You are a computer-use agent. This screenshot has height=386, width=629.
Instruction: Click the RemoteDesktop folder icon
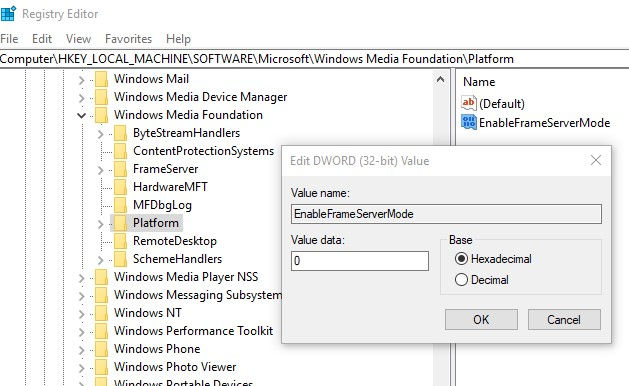coord(120,241)
